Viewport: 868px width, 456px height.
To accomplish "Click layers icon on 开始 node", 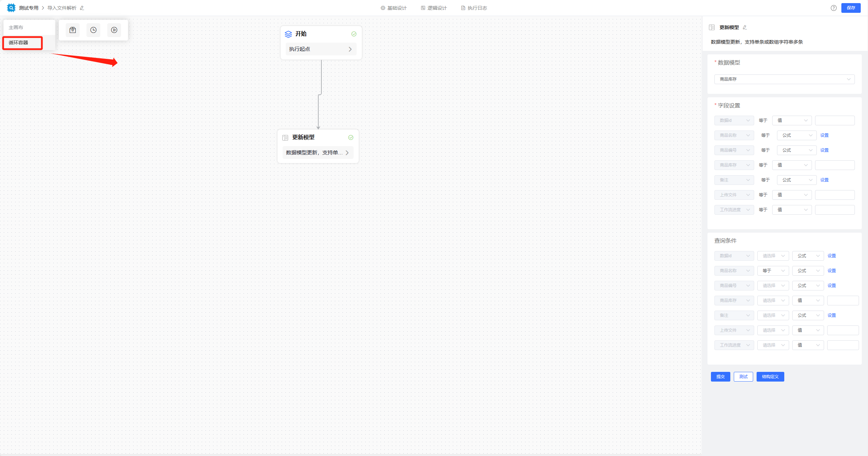I will [288, 34].
